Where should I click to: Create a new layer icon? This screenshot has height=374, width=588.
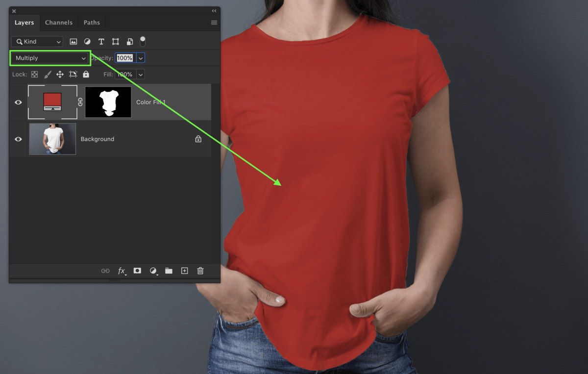coord(185,271)
